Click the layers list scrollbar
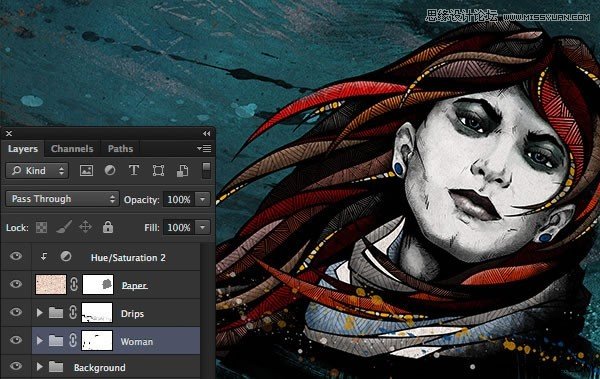 click(208, 310)
